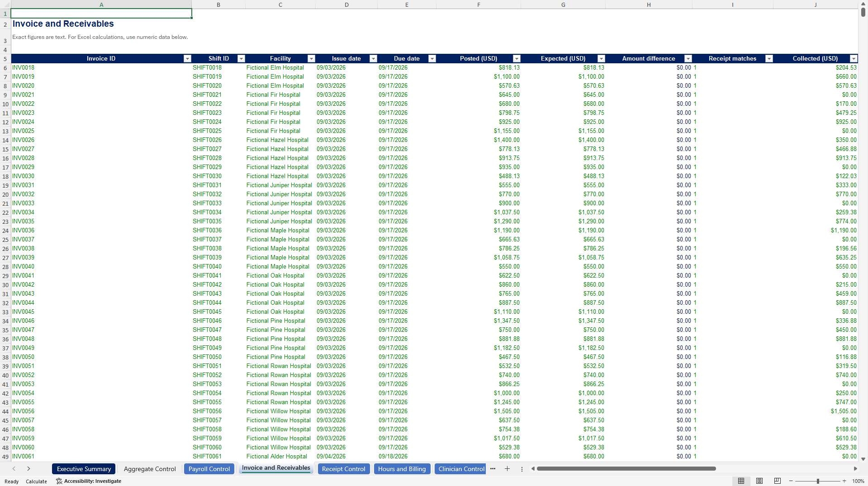Open the Shift ID filter dropdown

(x=241, y=59)
